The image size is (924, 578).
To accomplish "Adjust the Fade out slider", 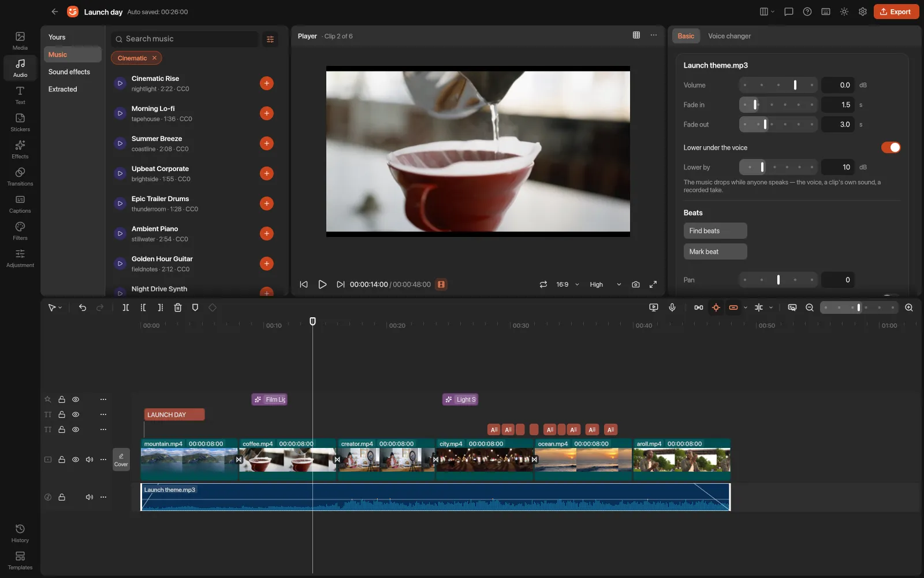I will (778, 124).
